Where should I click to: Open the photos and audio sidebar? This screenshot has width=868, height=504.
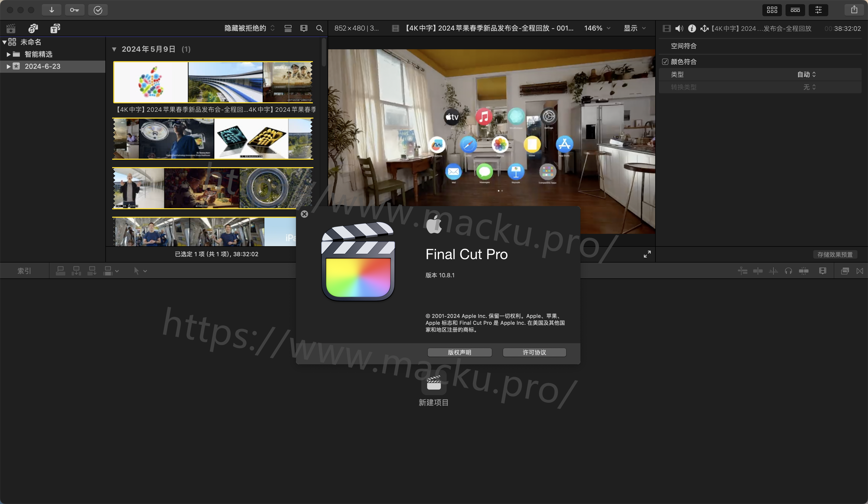(x=33, y=28)
